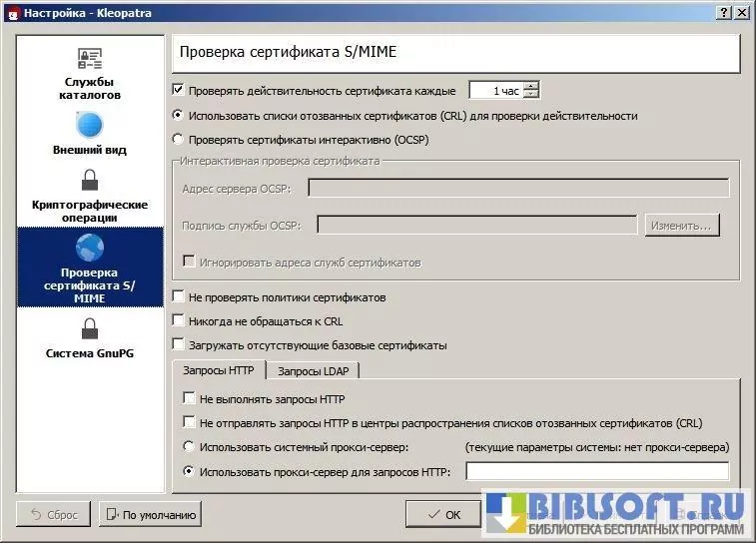Switch to the Запросы LDAP tab

[313, 371]
